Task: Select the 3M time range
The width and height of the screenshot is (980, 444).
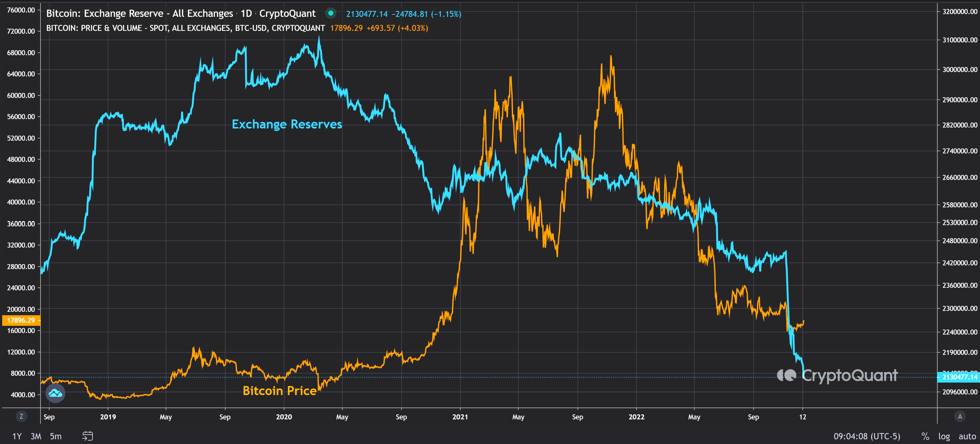Action: coord(36,436)
